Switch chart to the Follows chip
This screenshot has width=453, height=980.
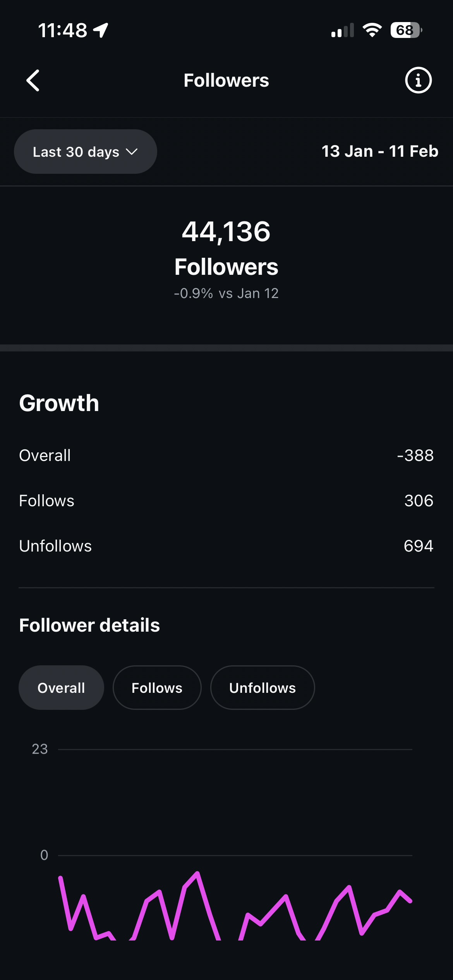(157, 688)
